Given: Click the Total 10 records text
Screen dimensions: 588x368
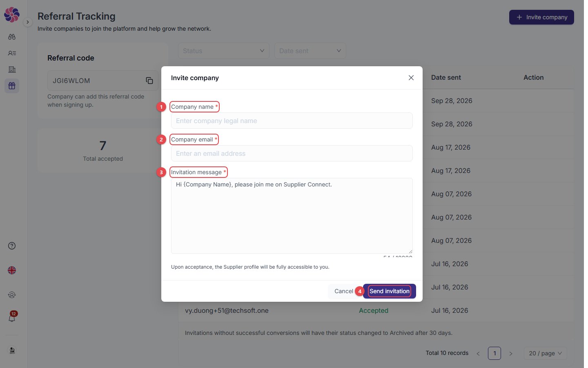Looking at the screenshot, I should point(447,353).
